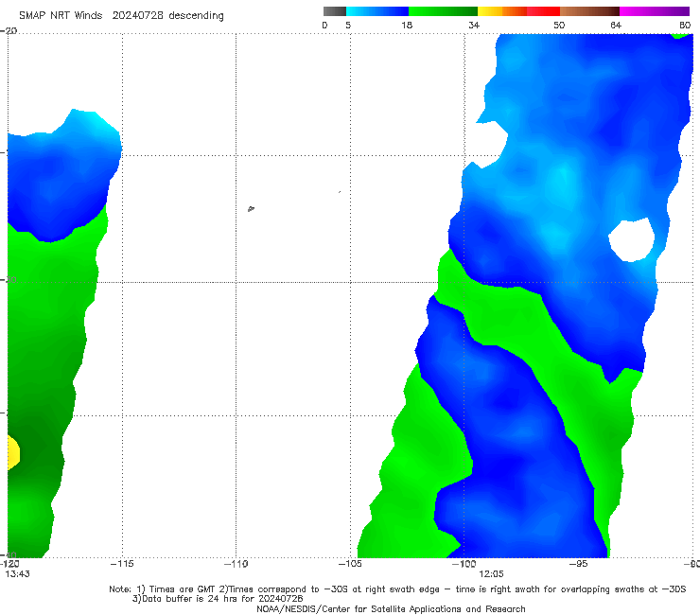This screenshot has height=615, width=700.
Task: Click the '13:43' swath time label
Action: point(17,574)
